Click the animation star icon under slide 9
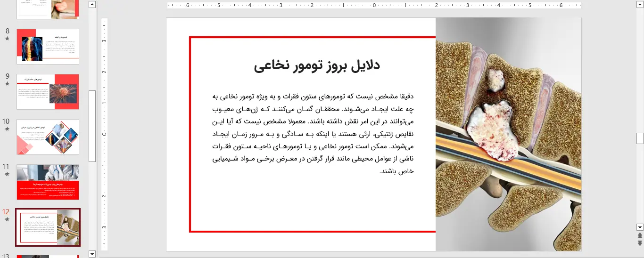644x258 pixels. pyautogui.click(x=7, y=84)
